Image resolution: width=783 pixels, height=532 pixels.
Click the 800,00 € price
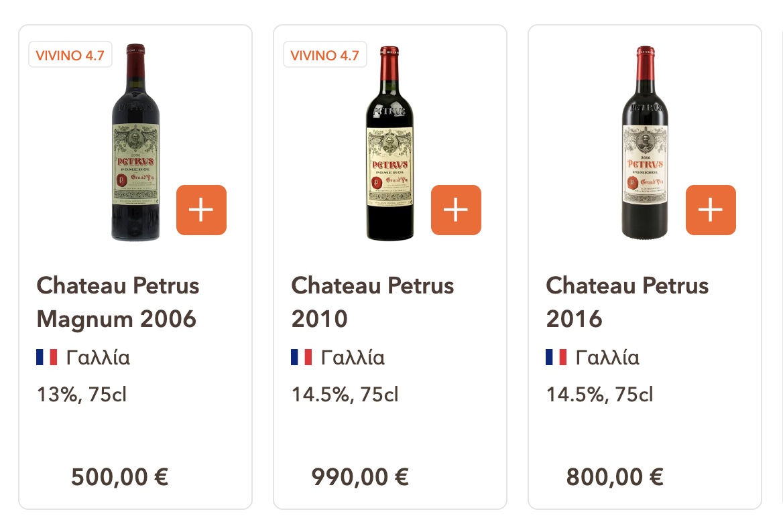click(x=615, y=477)
